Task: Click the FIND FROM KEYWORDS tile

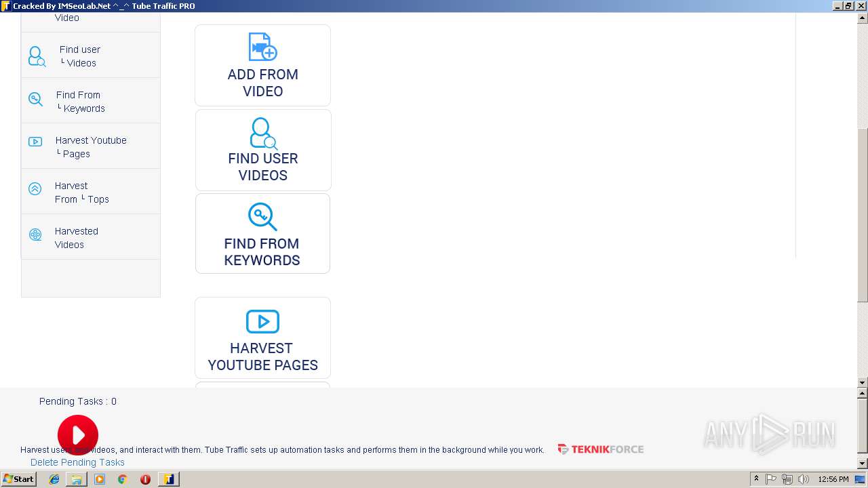Action: [262, 234]
